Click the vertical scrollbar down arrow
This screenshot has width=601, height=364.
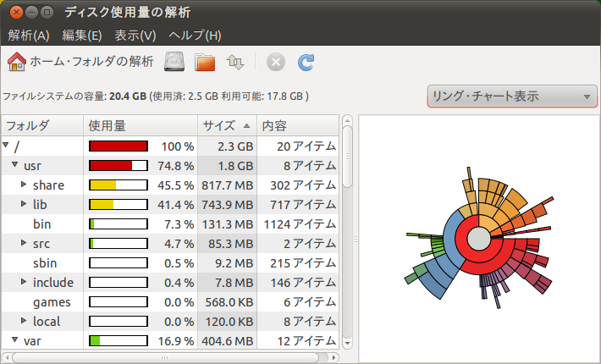tap(347, 343)
